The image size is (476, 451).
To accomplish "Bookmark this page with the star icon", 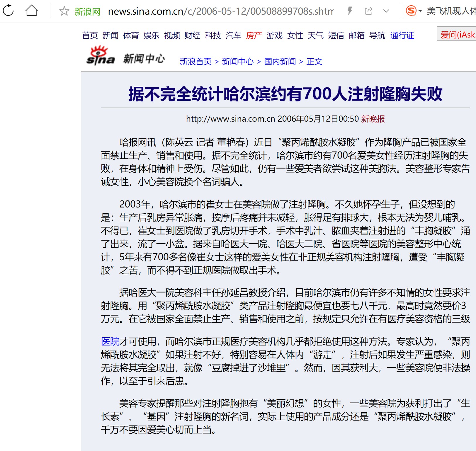I will [x=64, y=11].
